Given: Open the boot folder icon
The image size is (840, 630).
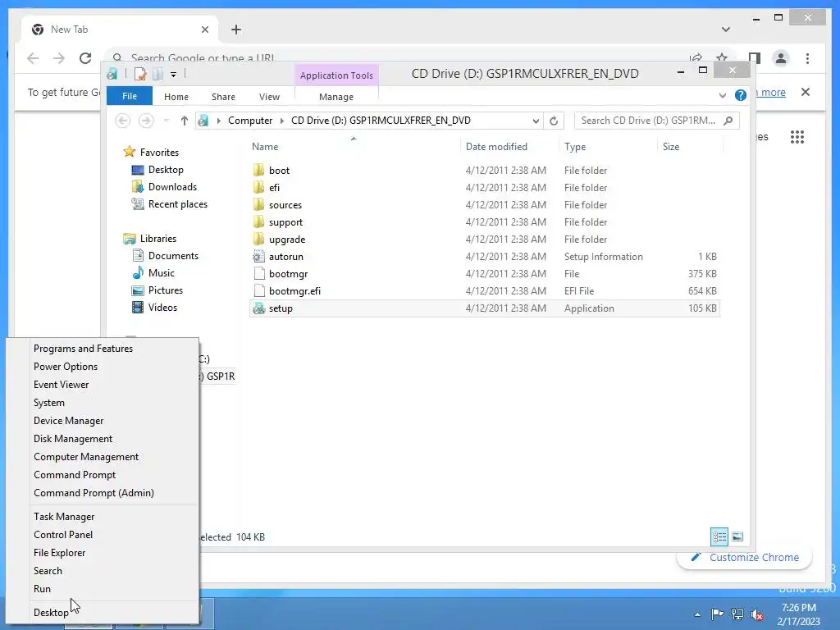Looking at the screenshot, I should pyautogui.click(x=258, y=171).
